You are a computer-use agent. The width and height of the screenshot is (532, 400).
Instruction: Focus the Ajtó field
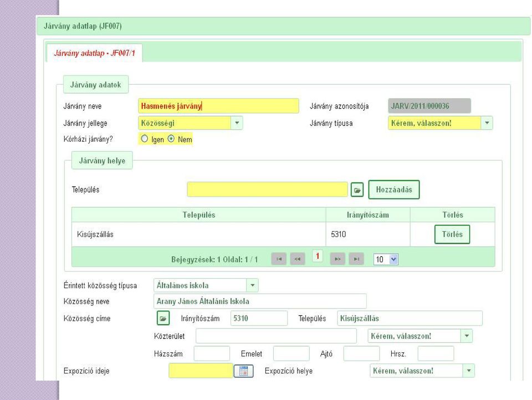(x=361, y=353)
